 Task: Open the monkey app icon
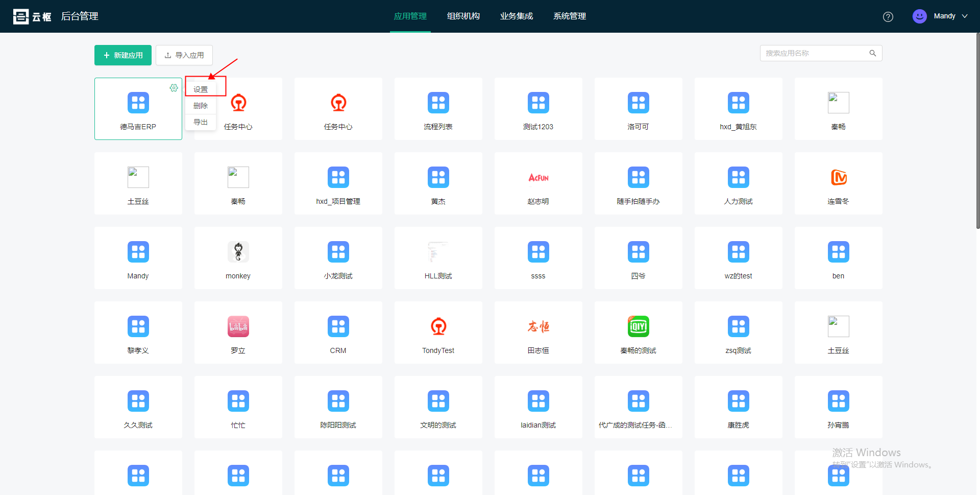(x=238, y=252)
